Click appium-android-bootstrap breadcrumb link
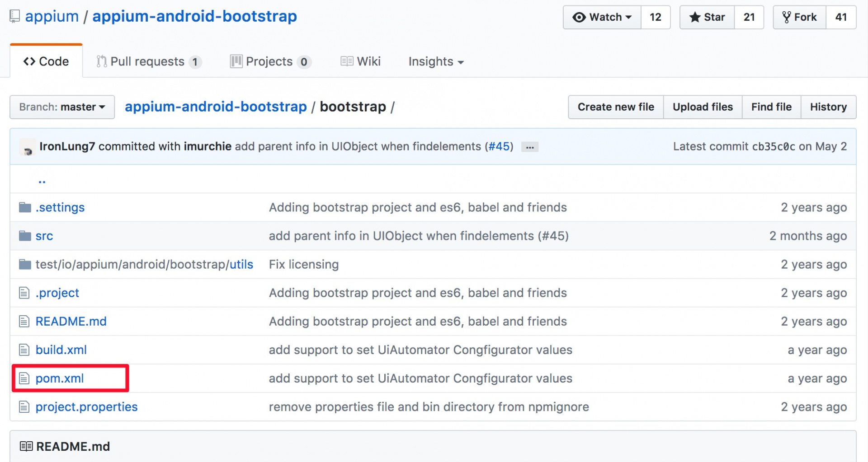 (x=216, y=107)
